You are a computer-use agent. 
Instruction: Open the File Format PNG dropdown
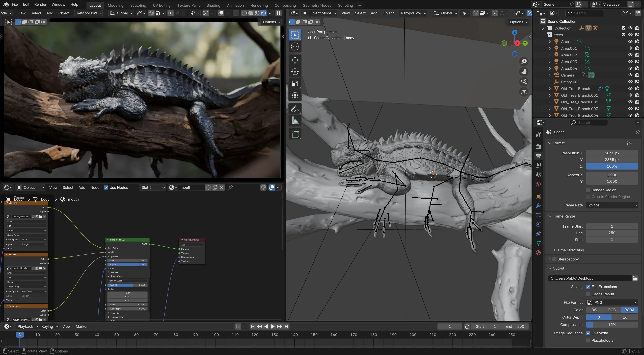pyautogui.click(x=612, y=302)
